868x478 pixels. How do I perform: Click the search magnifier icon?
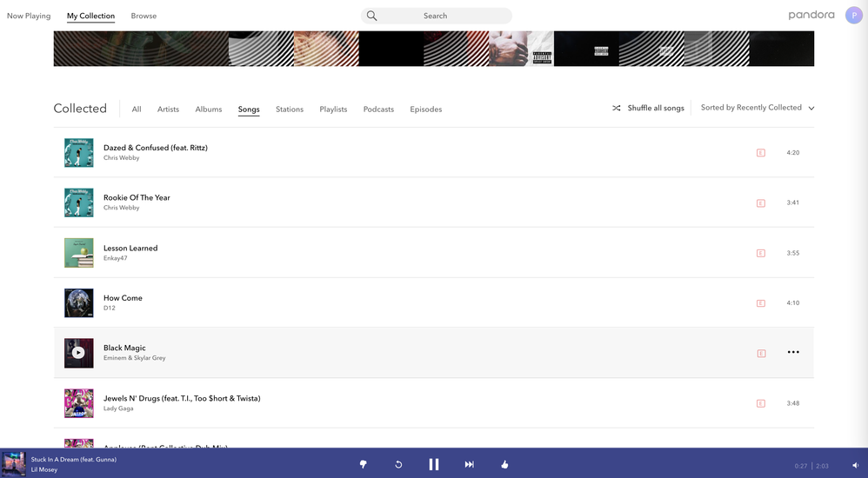371,16
